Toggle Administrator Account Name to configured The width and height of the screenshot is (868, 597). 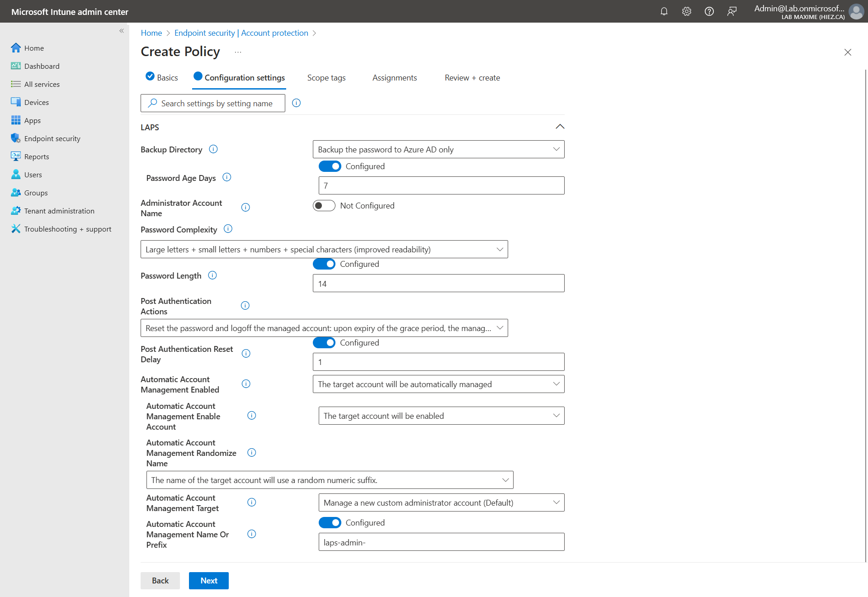pyautogui.click(x=324, y=206)
